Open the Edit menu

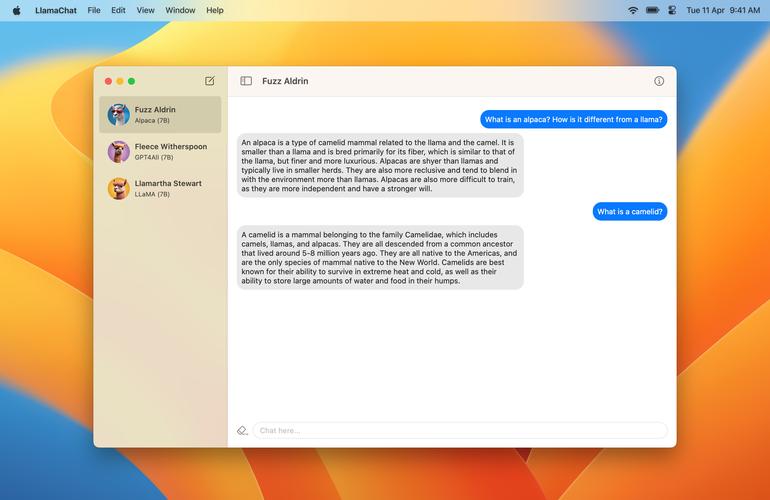(118, 10)
